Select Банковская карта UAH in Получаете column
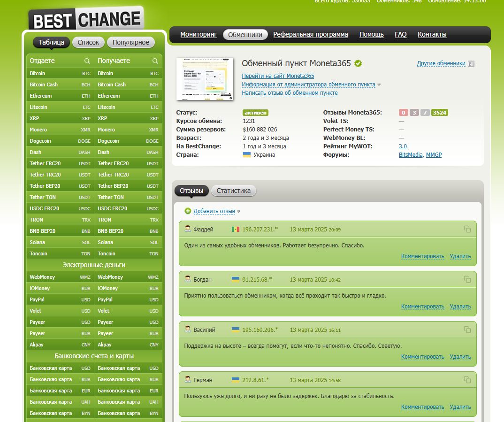504x422 pixels. pos(128,402)
